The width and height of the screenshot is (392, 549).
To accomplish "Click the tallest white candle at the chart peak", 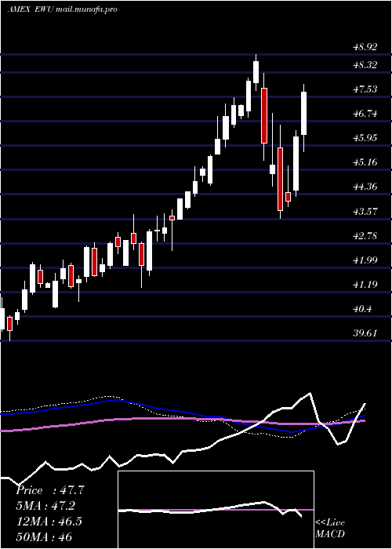I will click(x=256, y=72).
